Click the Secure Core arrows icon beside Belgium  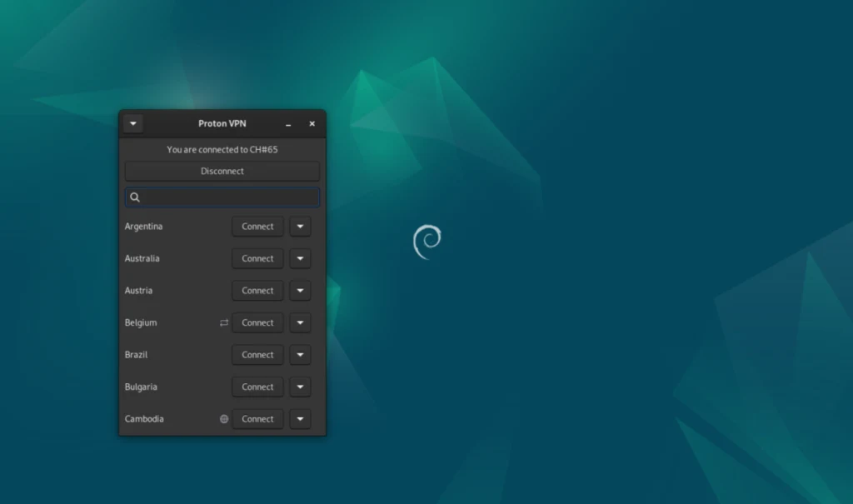223,322
